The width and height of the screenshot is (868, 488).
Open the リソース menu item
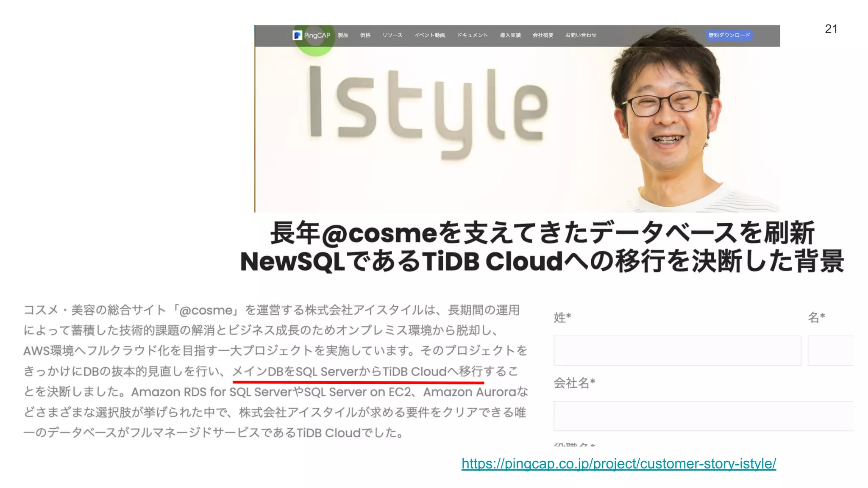click(392, 35)
